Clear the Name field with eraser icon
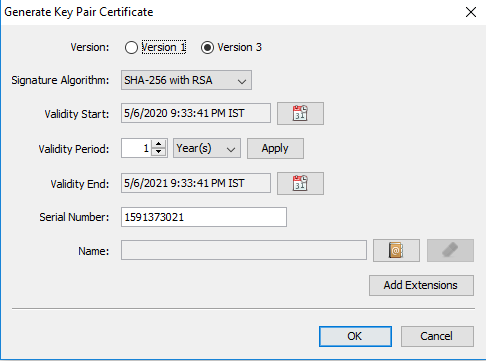486x361 pixels. click(x=450, y=250)
